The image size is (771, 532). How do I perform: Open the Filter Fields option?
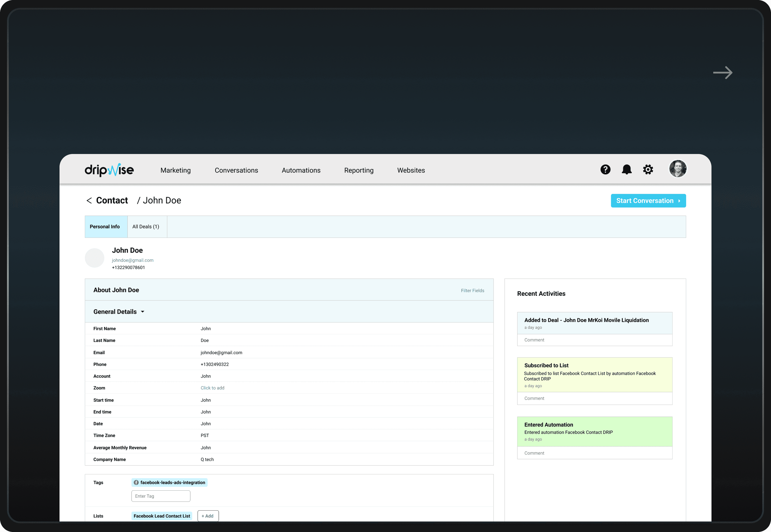point(472,291)
